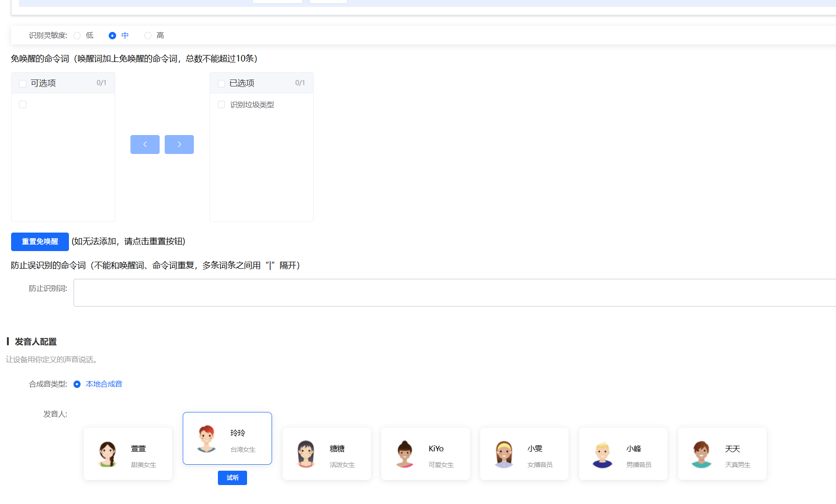The width and height of the screenshot is (836, 504).
Task: Check the 已选项 select-all checkbox
Action: pyautogui.click(x=221, y=84)
